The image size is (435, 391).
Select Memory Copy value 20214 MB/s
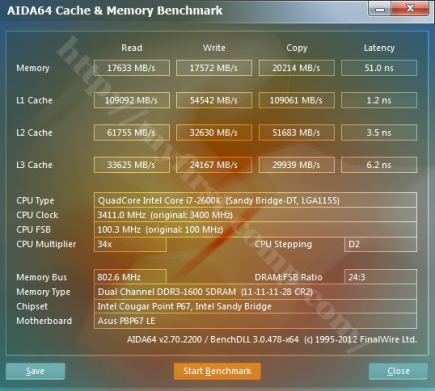297,68
